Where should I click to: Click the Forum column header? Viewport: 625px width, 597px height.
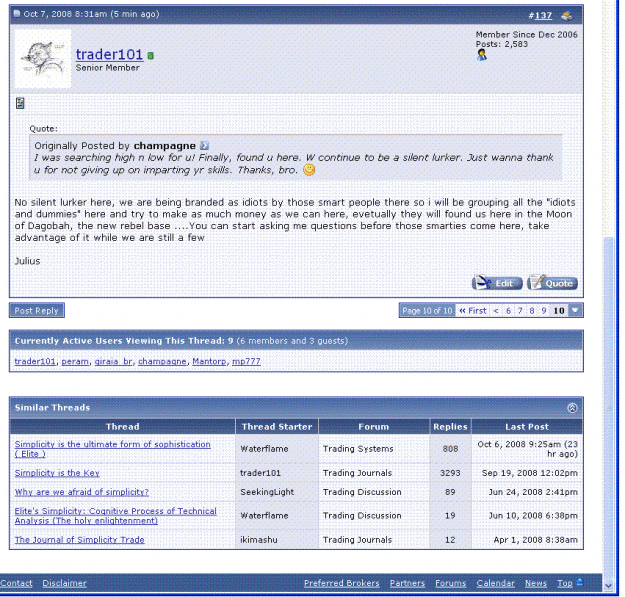(373, 426)
